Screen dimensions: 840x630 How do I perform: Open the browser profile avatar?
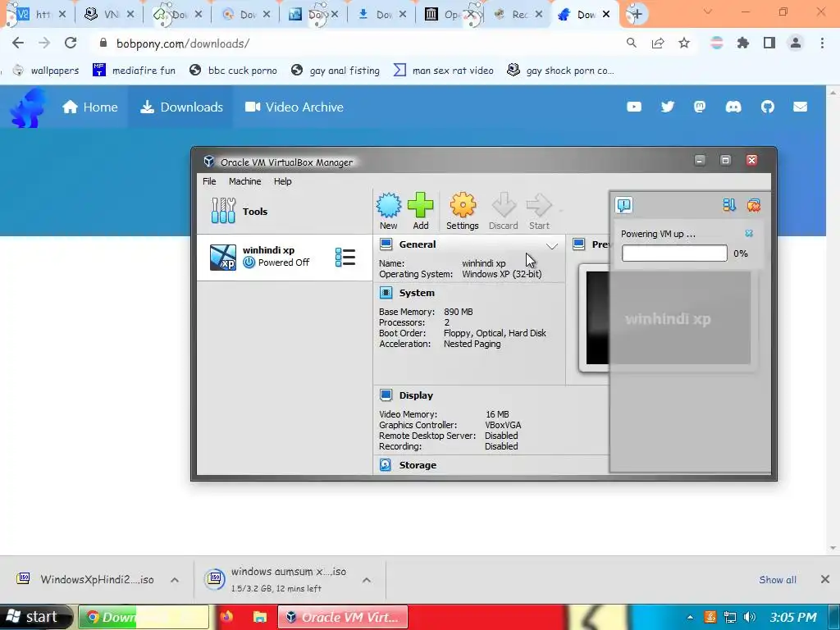pos(796,43)
